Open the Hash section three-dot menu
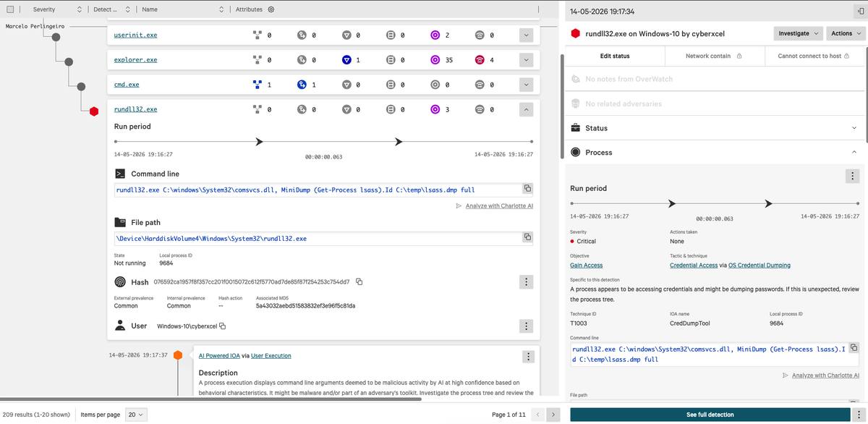The height and width of the screenshot is (424, 868). point(527,282)
